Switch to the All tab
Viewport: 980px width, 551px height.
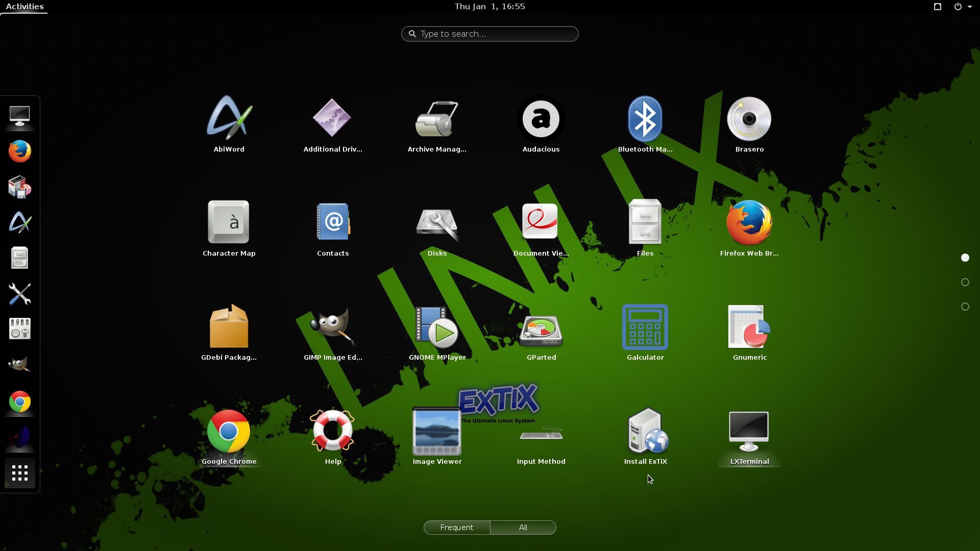(523, 528)
